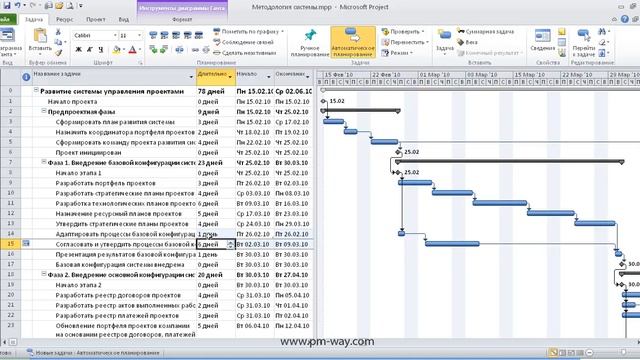Toggle italic formatting (К)
The height and width of the screenshot is (360, 640).
coord(90,50)
